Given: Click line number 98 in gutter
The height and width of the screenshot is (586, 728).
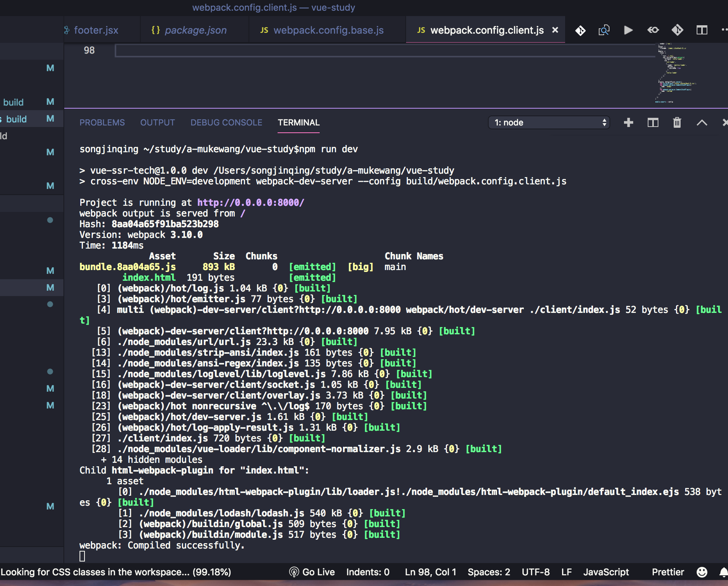Looking at the screenshot, I should click(89, 50).
